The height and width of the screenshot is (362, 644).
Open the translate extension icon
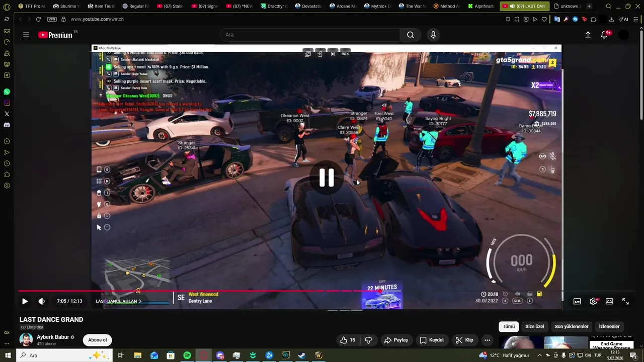coord(557,19)
